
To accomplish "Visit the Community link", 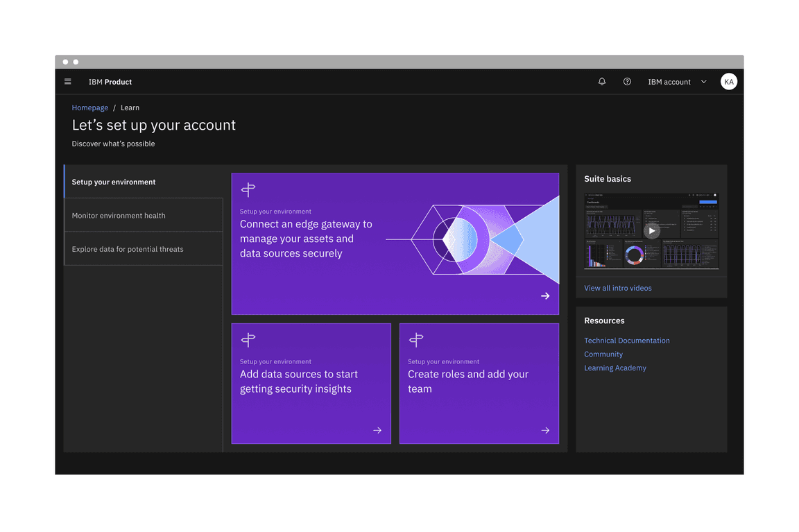I will (603, 354).
